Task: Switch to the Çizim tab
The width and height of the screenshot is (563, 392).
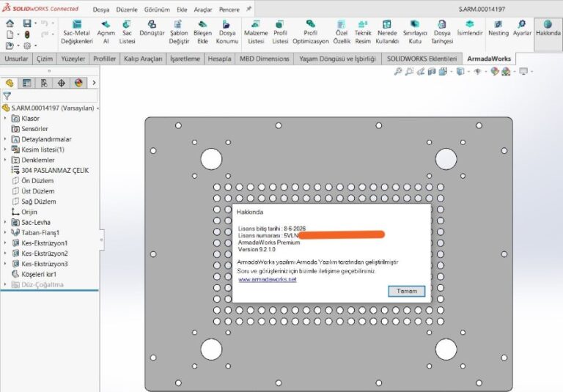Action: [x=45, y=59]
